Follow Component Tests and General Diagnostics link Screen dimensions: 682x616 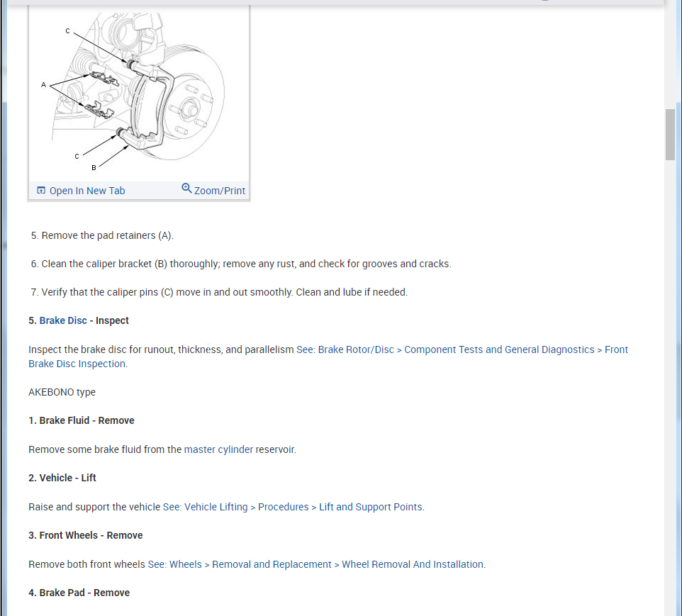click(x=499, y=349)
